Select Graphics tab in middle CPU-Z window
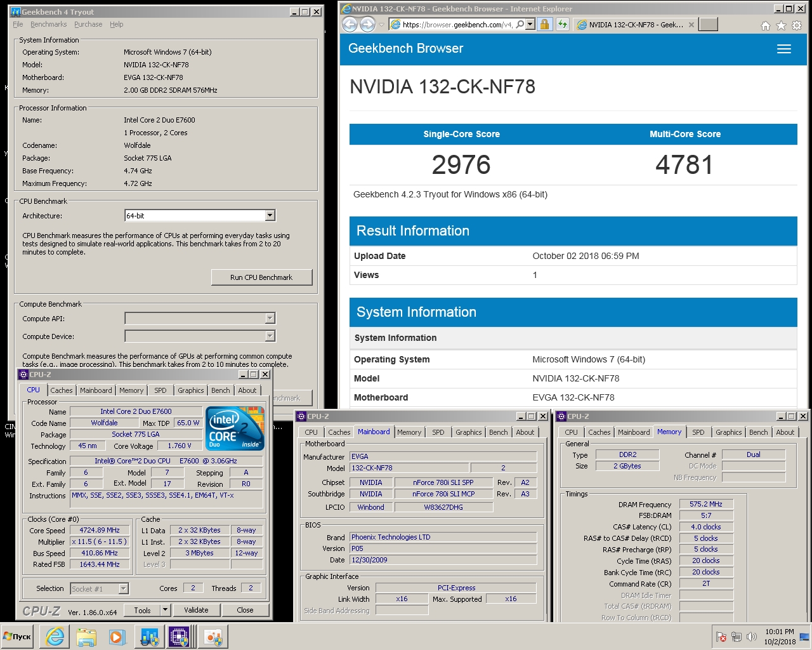Viewport: 812px width, 650px height. click(x=469, y=432)
